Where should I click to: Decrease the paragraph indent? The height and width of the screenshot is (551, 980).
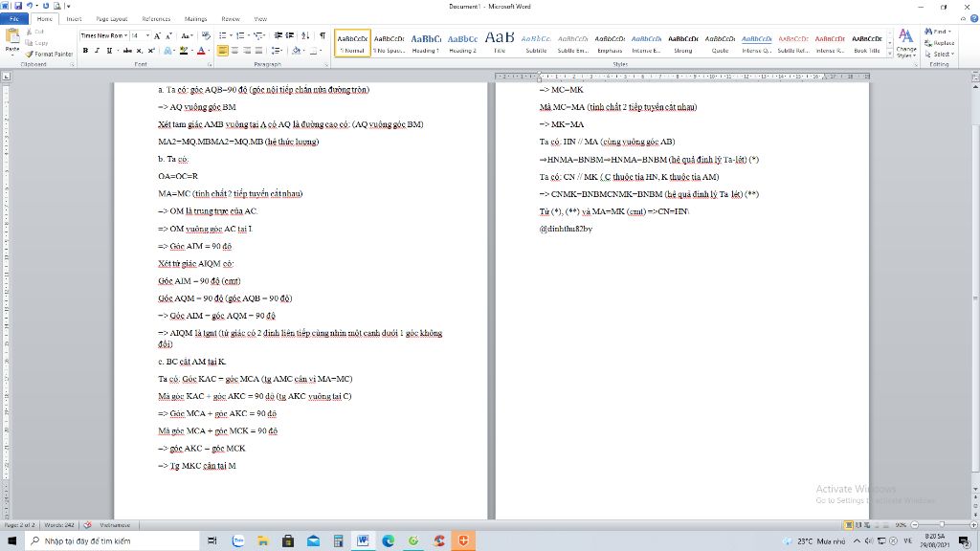point(278,36)
